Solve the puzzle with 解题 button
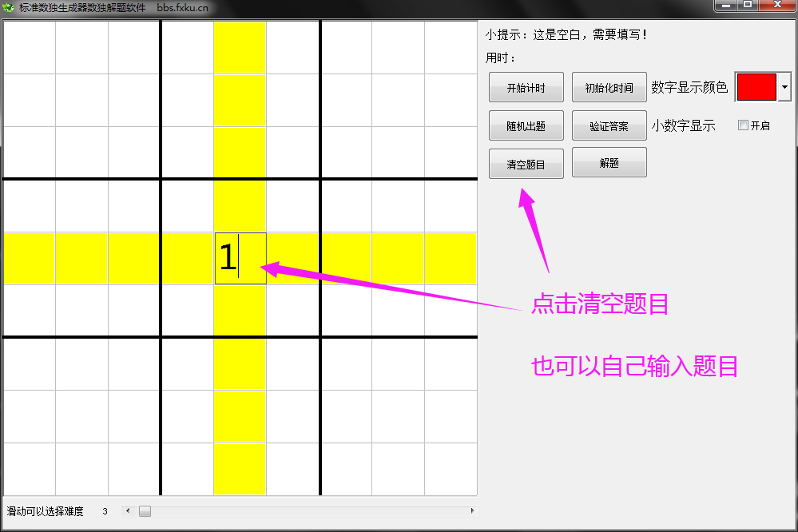This screenshot has height=532, width=798. coord(609,162)
